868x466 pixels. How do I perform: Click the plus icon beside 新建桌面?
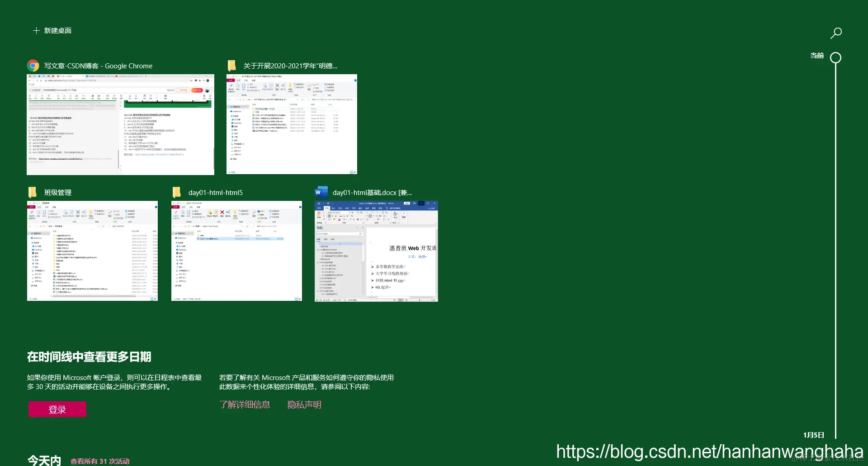click(x=36, y=31)
